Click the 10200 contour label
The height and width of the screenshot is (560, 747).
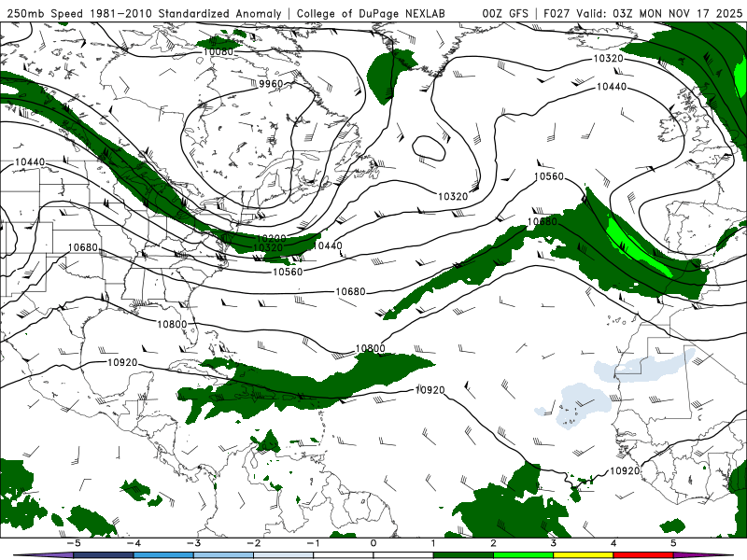tap(271, 238)
